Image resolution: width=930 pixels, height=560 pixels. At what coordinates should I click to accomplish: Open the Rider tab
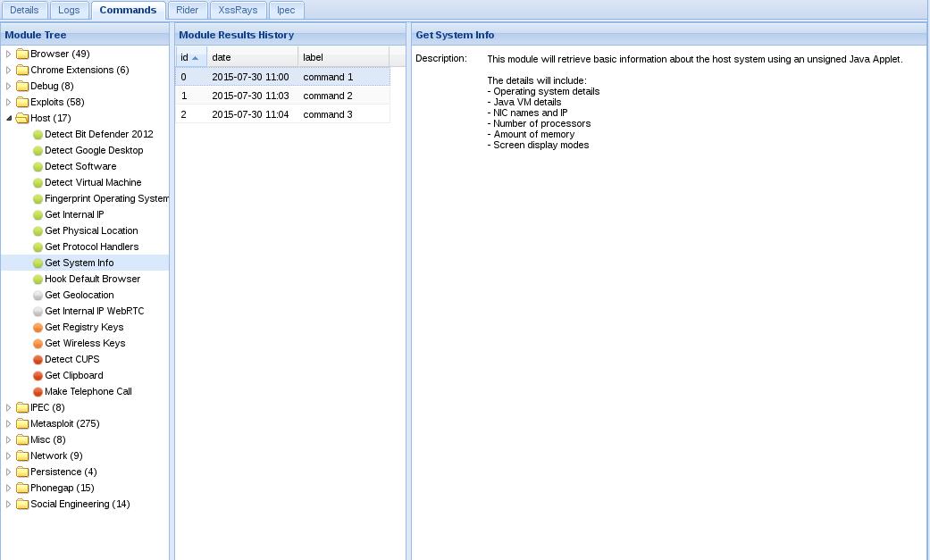[187, 10]
